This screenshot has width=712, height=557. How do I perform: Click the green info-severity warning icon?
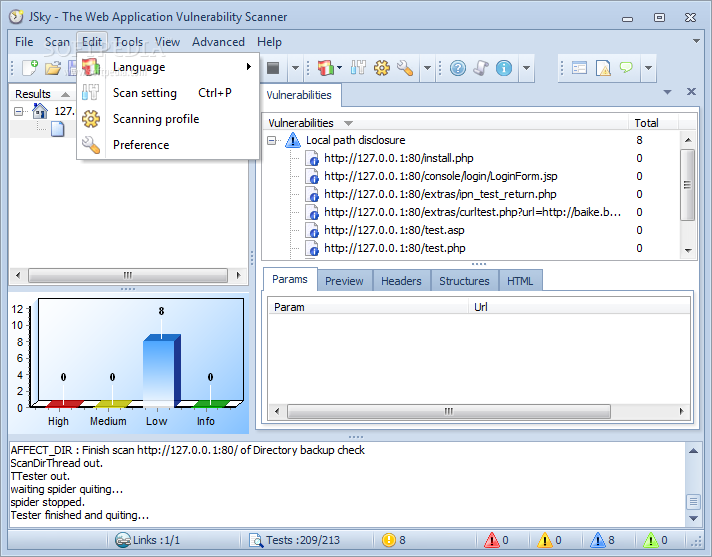tap(651, 540)
